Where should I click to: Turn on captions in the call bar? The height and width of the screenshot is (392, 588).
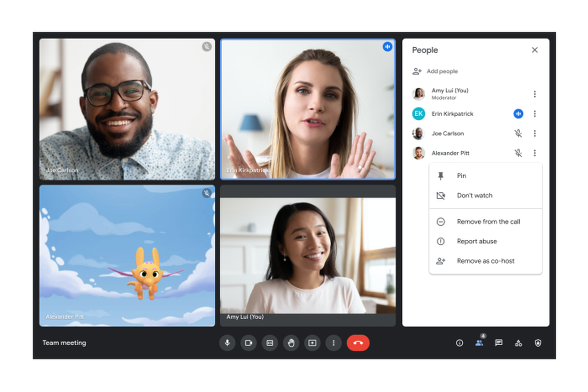pos(270,343)
